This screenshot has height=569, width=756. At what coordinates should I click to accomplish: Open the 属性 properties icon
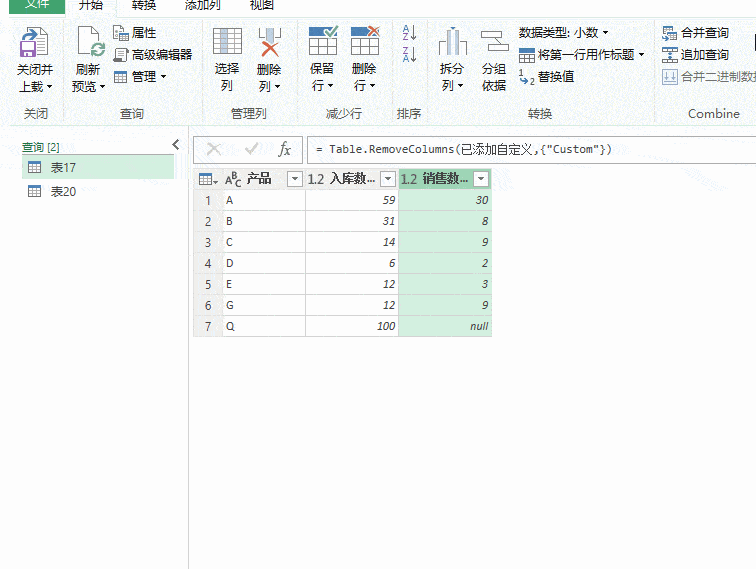pyautogui.click(x=120, y=32)
